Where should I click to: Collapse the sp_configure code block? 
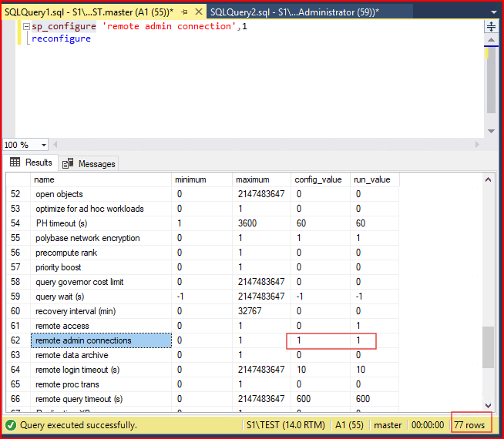click(27, 27)
